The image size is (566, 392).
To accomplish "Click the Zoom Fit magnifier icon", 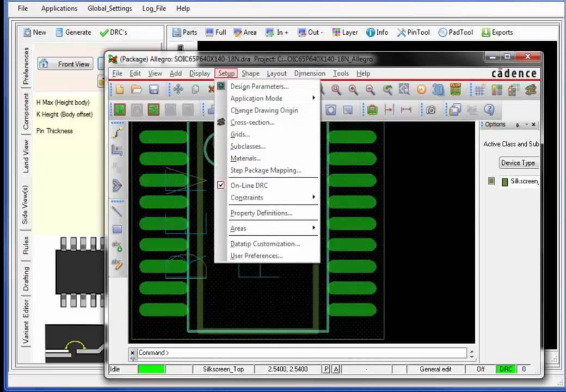I will pyautogui.click(x=336, y=89).
